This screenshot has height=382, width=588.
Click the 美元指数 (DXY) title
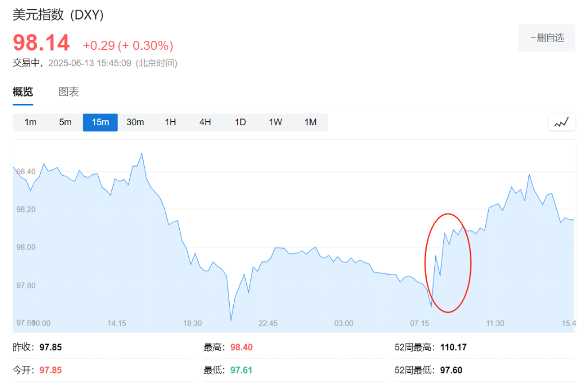tap(57, 14)
